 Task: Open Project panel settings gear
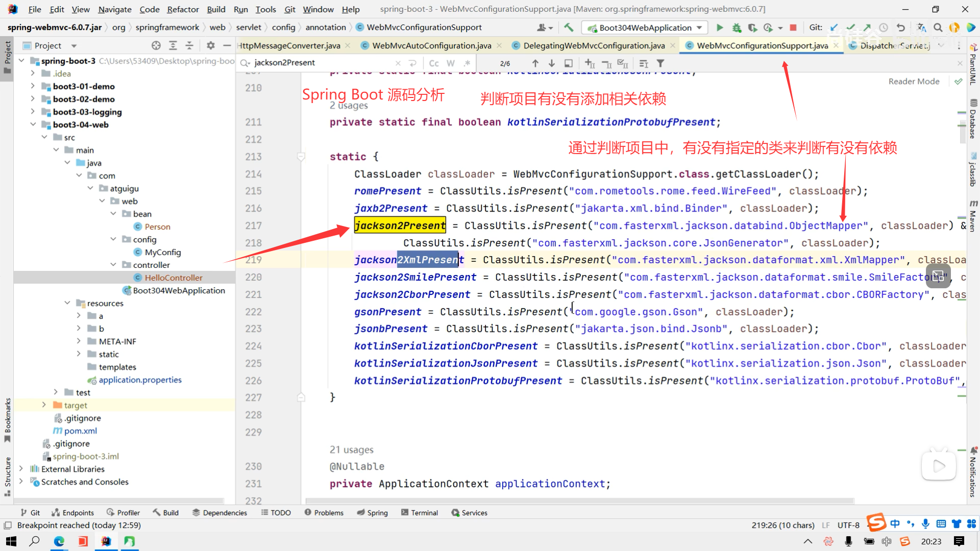coord(210,45)
